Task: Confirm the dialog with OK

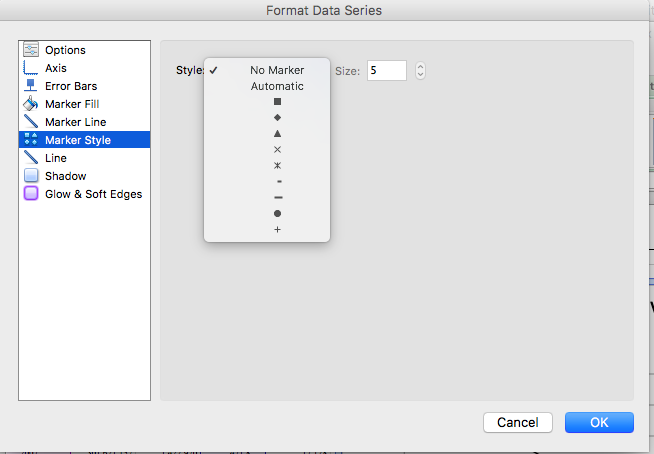Action: tap(599, 422)
